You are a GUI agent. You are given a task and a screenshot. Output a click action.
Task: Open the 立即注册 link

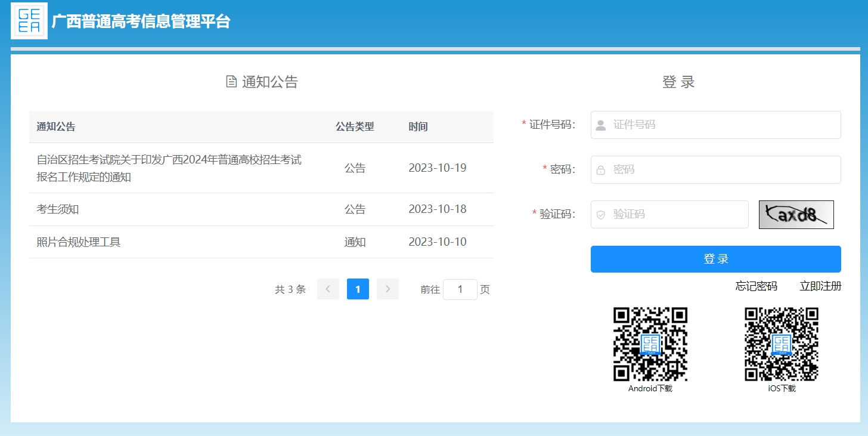point(820,286)
